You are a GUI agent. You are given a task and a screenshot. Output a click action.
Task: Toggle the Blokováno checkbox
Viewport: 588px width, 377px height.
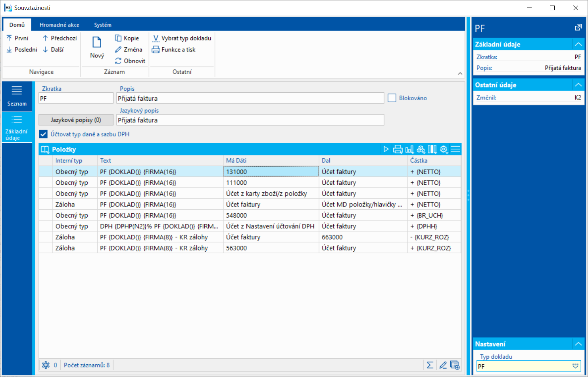(x=392, y=98)
